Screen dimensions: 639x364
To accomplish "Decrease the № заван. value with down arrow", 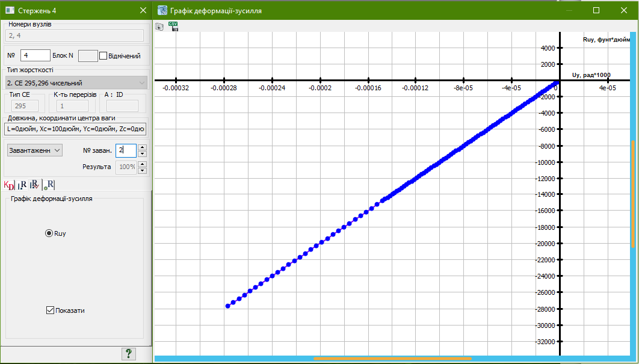I will click(x=142, y=153).
